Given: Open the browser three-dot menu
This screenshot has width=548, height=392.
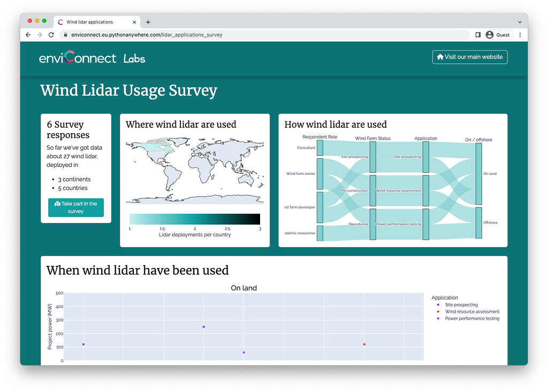Looking at the screenshot, I should click(x=521, y=34).
